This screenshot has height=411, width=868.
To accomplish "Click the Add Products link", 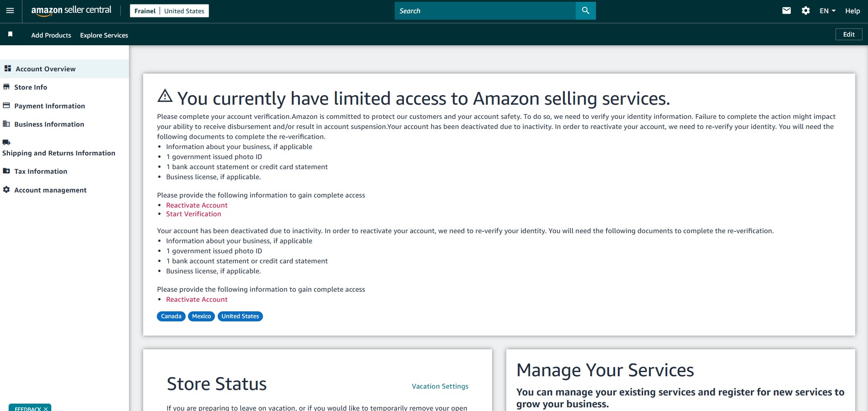I will tap(51, 35).
